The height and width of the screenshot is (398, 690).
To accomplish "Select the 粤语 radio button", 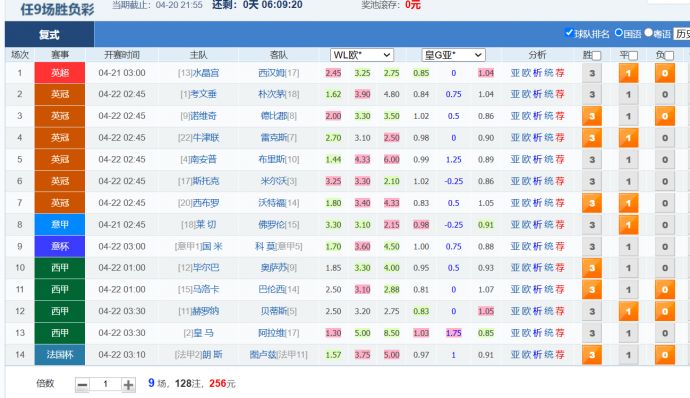I will [648, 33].
